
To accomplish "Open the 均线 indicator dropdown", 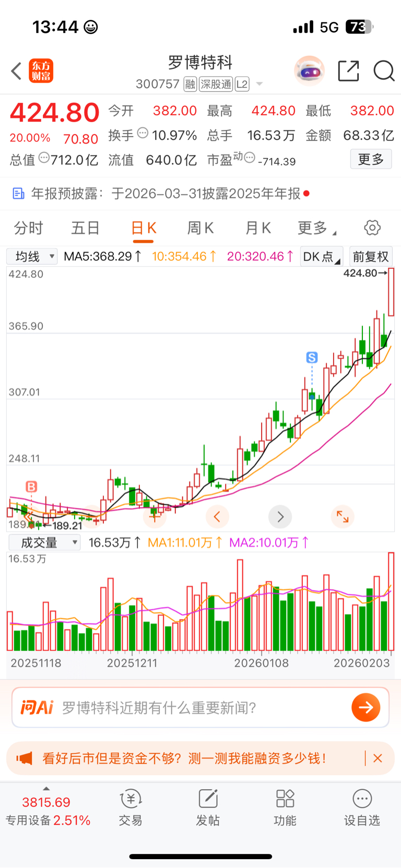I will [32, 256].
